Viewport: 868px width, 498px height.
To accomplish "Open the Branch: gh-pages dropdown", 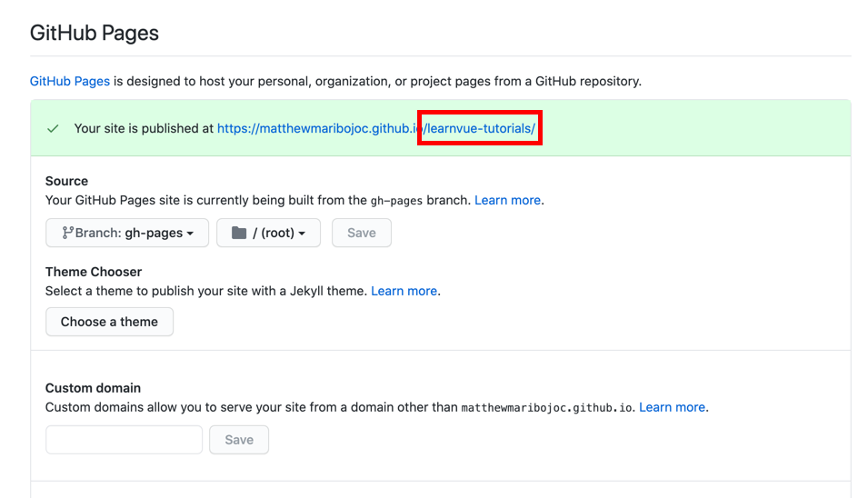I will pyautogui.click(x=127, y=233).
